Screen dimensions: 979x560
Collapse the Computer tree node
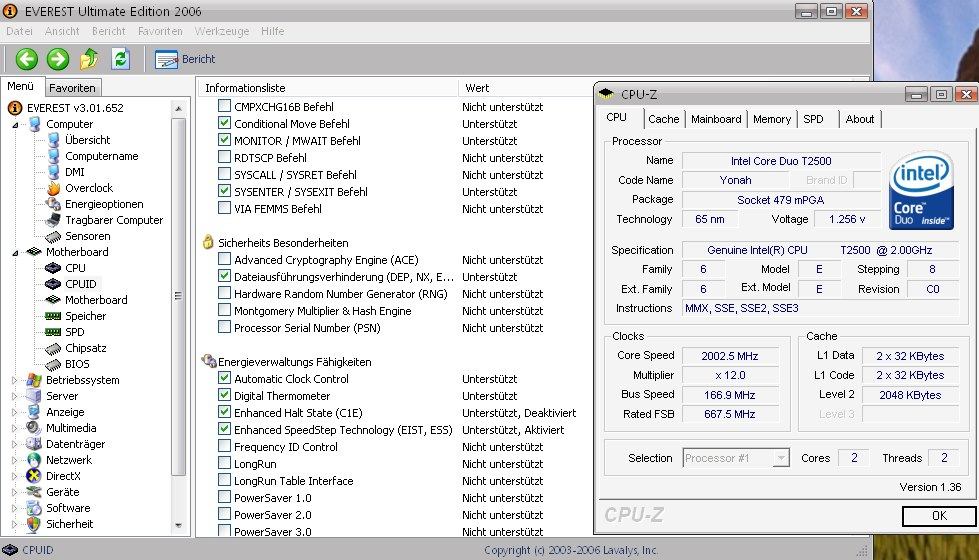tap(15, 125)
